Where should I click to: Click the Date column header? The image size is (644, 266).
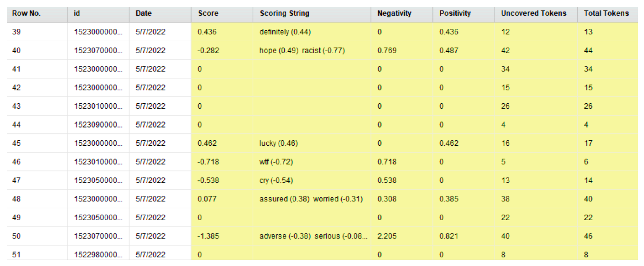coord(144,13)
